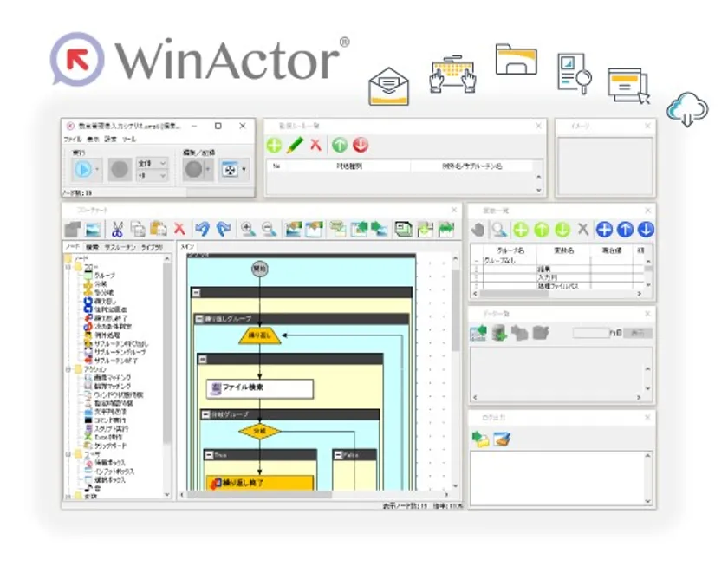Switch to the ライブラリ tab
Screen dimensions: 728x579
(x=152, y=248)
